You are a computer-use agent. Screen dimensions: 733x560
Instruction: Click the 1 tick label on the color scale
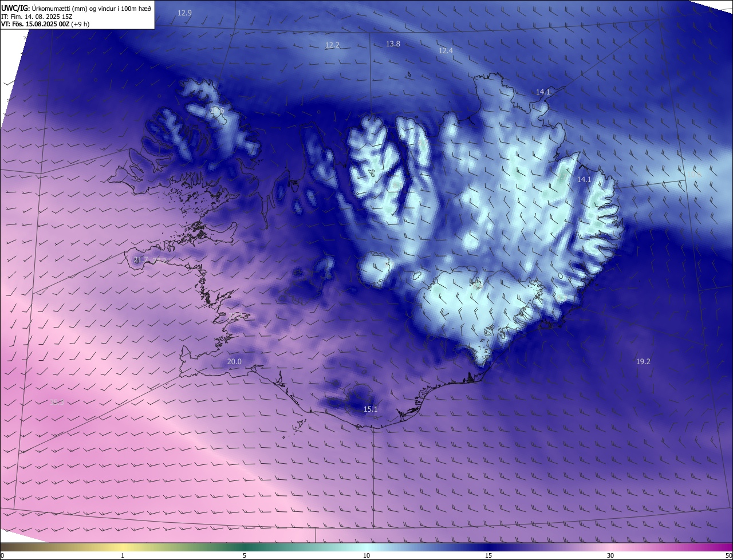123,555
